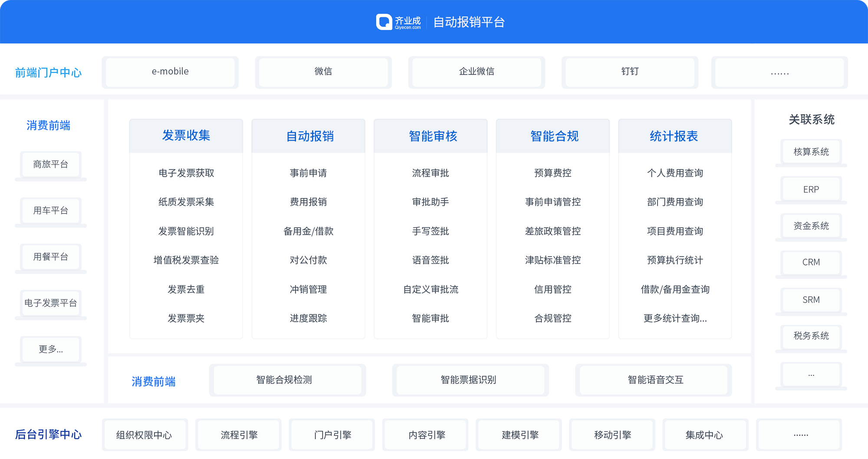Viewport: 868px width, 459px height.
Task: Select the 微信 portal option
Action: [323, 72]
